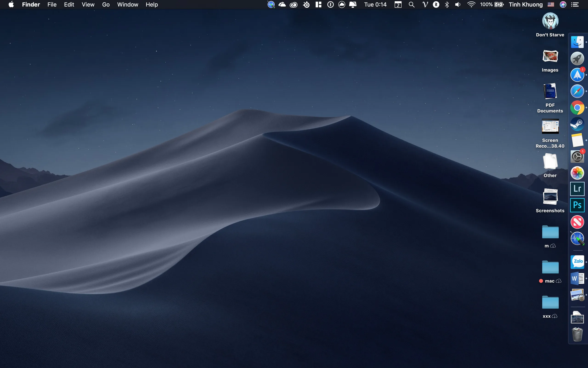Open Spotlight search in menu bar

click(x=411, y=5)
